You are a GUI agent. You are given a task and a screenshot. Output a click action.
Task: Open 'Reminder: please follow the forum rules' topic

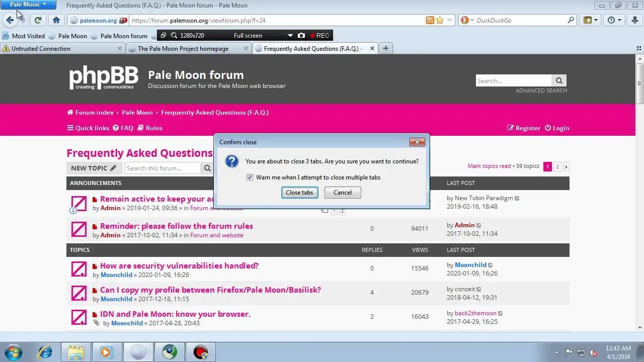[177, 226]
